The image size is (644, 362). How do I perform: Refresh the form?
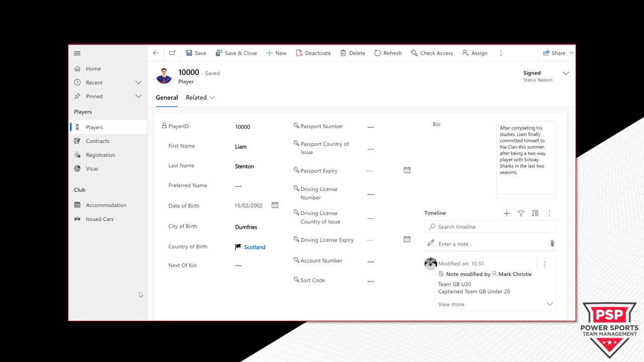click(x=387, y=53)
